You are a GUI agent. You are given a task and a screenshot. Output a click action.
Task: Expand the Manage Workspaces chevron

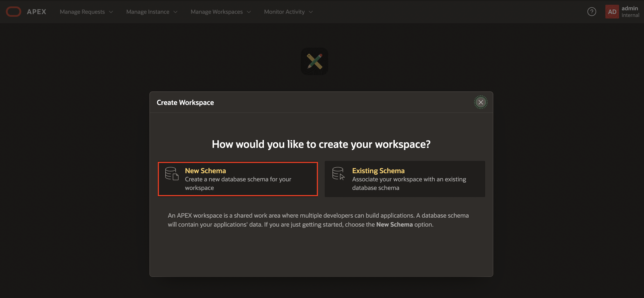click(249, 12)
